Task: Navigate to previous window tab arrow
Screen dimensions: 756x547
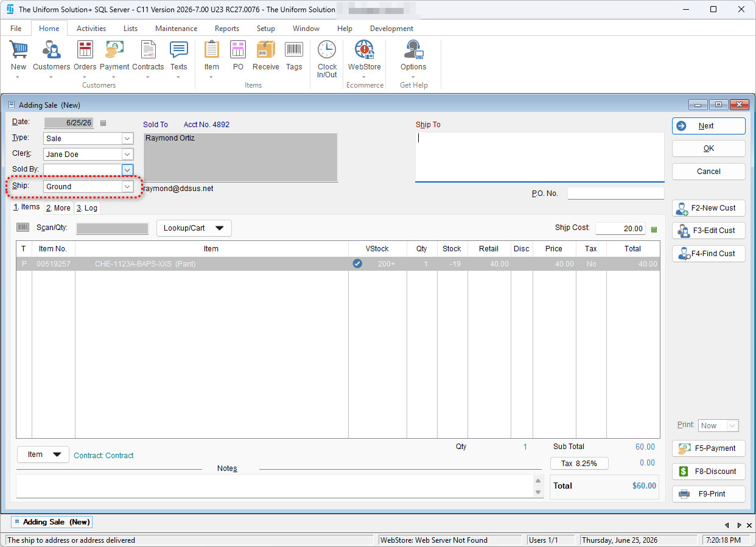Action: [727, 525]
